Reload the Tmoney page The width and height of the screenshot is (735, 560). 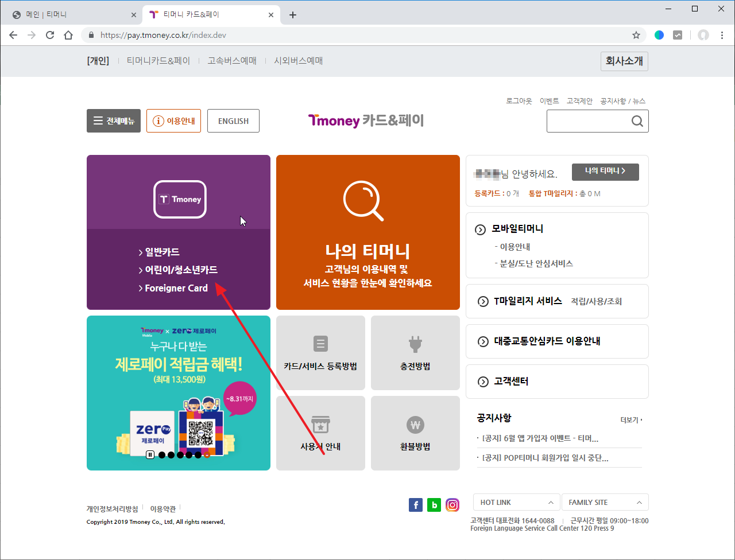[x=50, y=35]
